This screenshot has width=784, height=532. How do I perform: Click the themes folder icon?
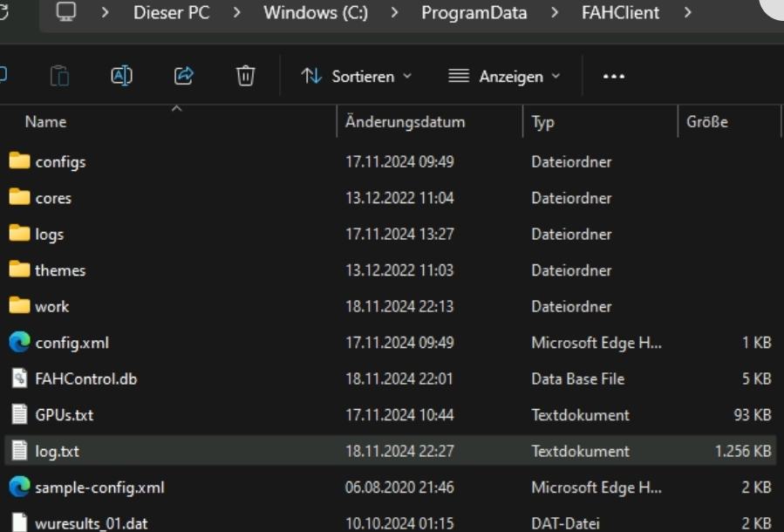point(19,269)
